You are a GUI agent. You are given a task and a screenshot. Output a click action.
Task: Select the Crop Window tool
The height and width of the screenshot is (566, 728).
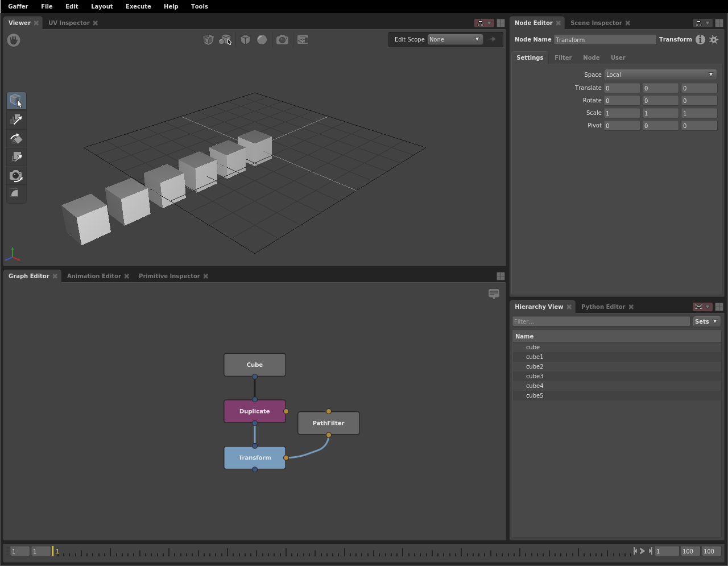pyautogui.click(x=16, y=193)
